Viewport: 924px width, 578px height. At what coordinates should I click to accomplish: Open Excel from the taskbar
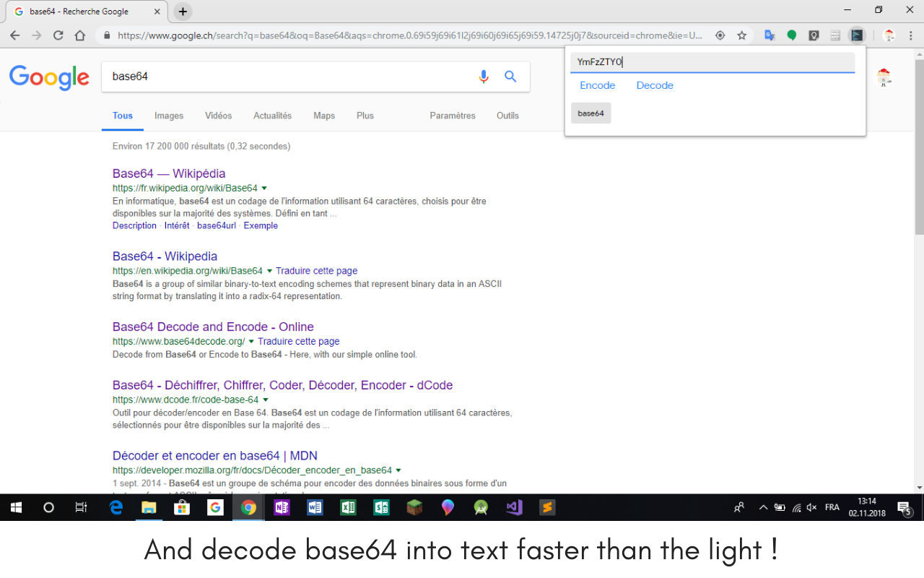[348, 507]
